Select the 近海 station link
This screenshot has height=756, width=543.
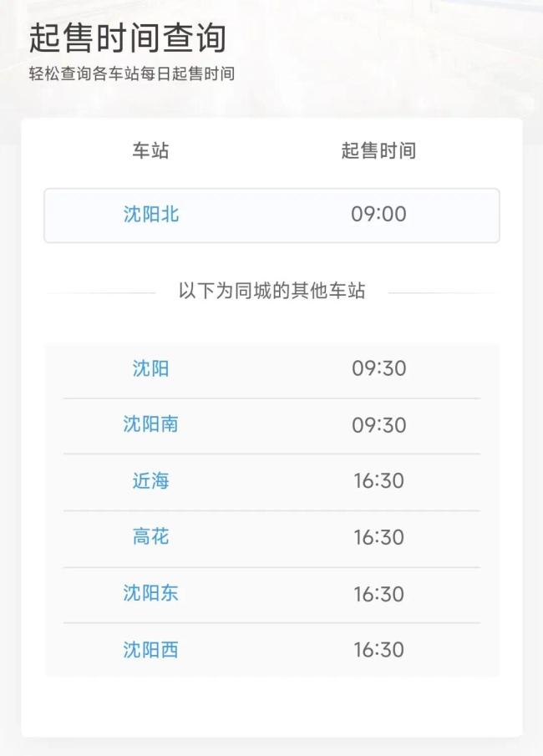click(x=149, y=480)
